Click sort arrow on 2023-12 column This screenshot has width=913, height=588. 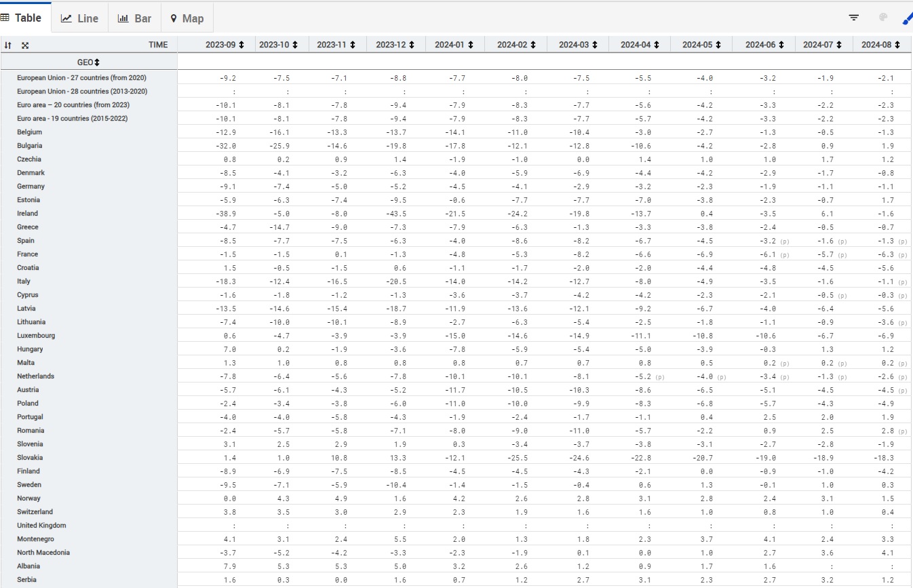point(411,45)
